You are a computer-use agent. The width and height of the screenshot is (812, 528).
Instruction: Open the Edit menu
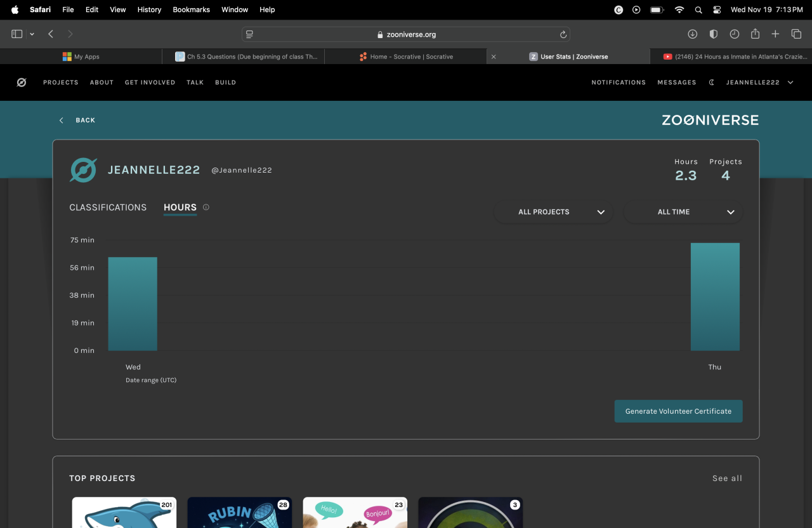coord(92,10)
